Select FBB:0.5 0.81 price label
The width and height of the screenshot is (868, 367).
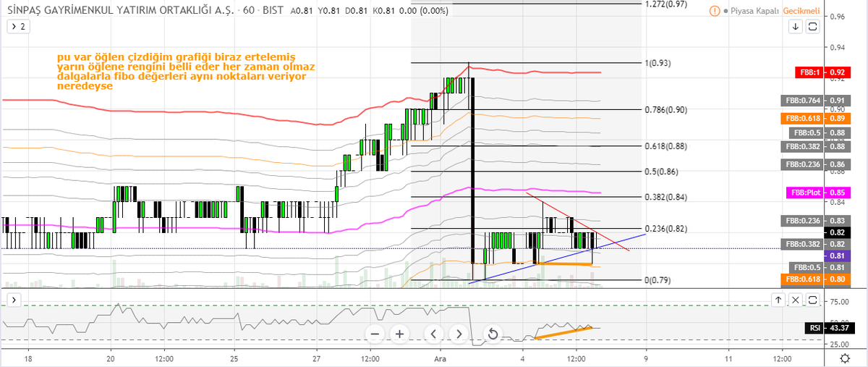tap(821, 267)
